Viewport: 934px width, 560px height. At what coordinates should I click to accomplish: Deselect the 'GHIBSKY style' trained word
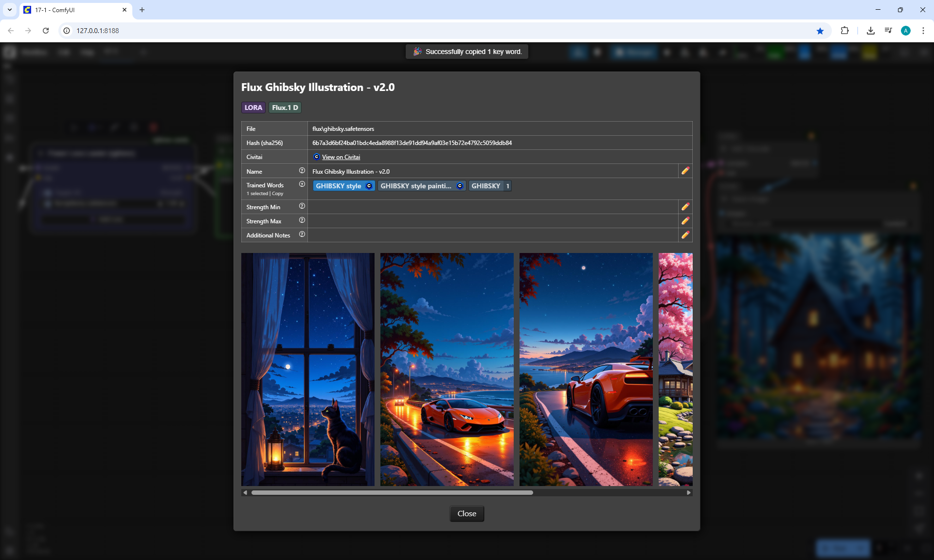339,186
